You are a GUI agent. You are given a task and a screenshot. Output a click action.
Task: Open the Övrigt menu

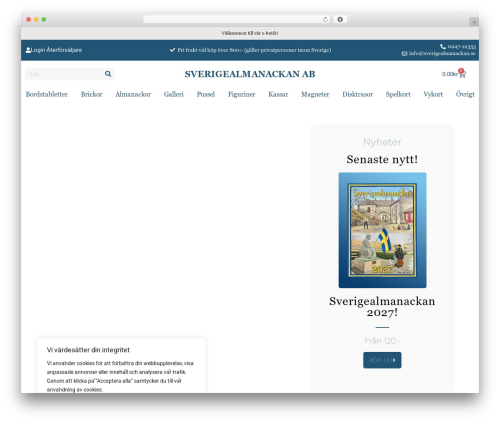tap(465, 94)
